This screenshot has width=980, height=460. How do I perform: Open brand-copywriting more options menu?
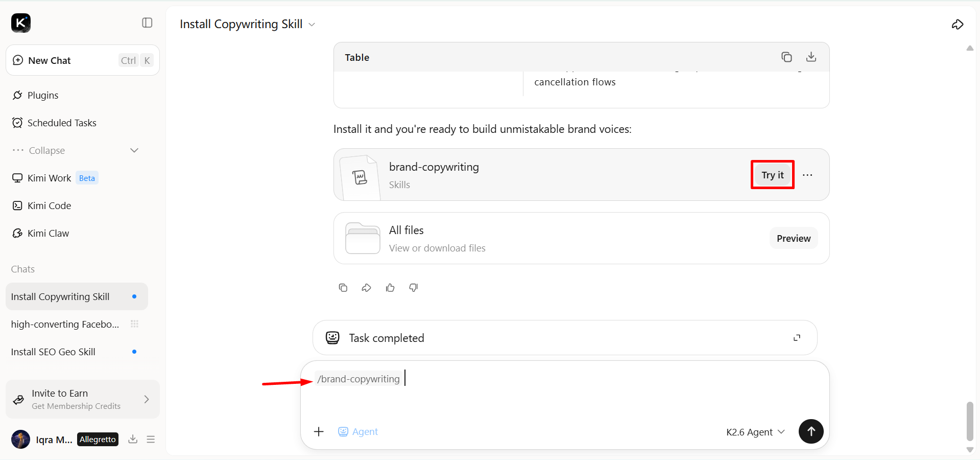click(x=807, y=175)
